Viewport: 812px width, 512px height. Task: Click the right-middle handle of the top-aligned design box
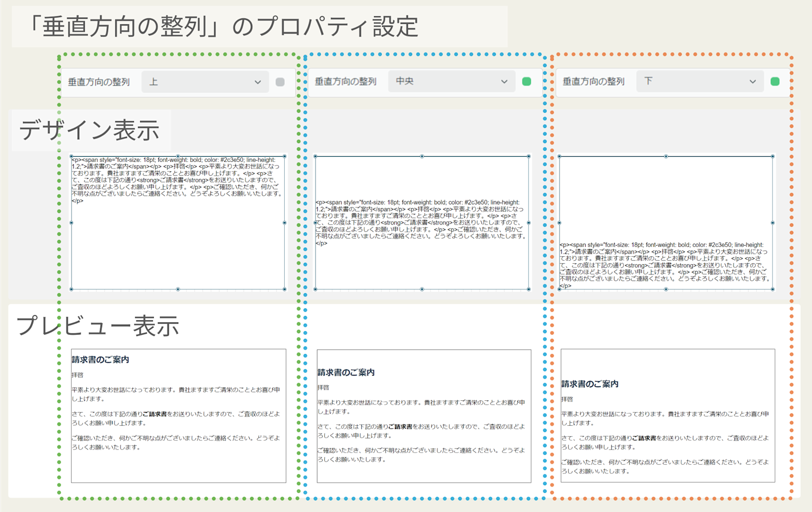coord(284,223)
